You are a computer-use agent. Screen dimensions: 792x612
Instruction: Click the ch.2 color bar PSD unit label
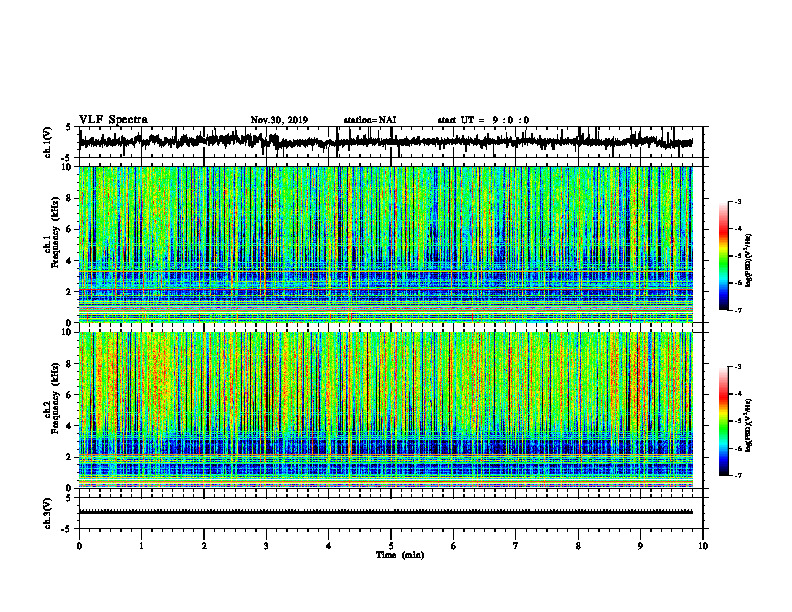[749, 425]
